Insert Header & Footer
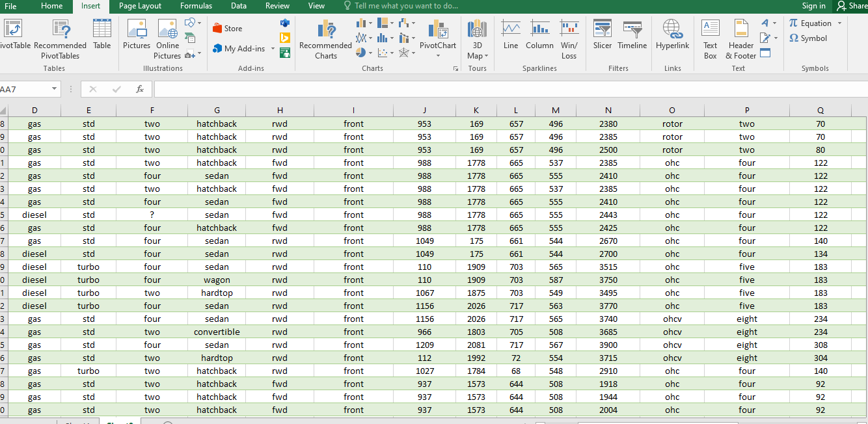 [741, 39]
